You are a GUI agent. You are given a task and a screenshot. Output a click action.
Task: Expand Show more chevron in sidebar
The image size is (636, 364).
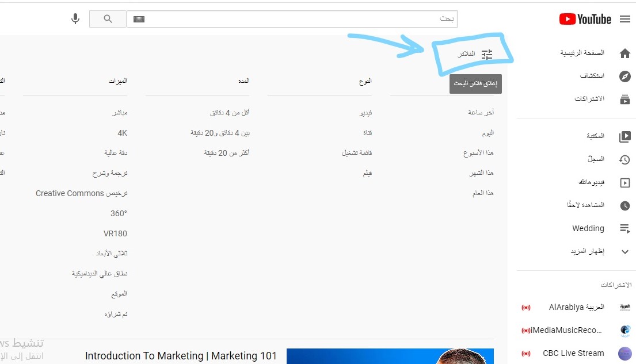tap(624, 252)
